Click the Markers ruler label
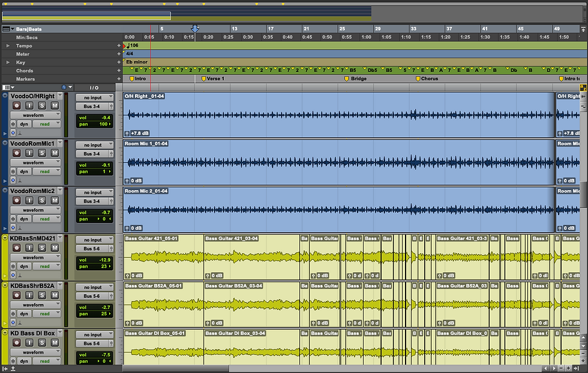This screenshot has width=588, height=373. click(25, 79)
